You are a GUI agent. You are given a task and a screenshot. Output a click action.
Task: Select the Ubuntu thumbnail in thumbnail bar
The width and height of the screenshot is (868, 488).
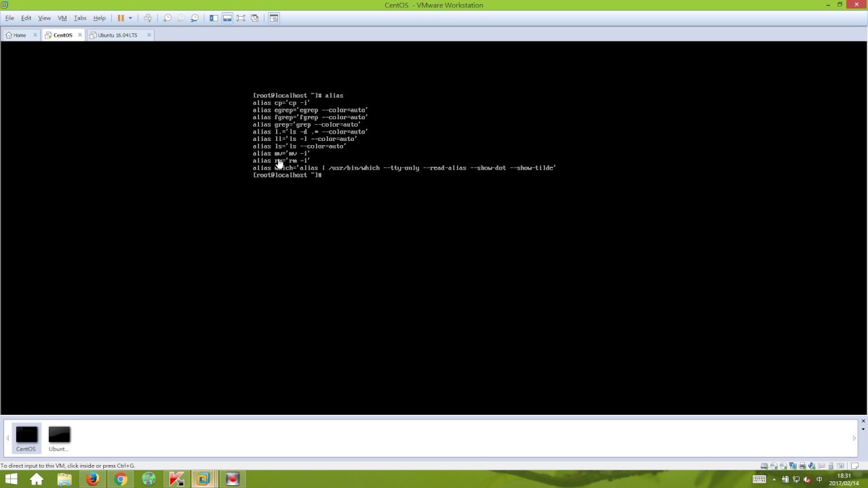click(59, 439)
